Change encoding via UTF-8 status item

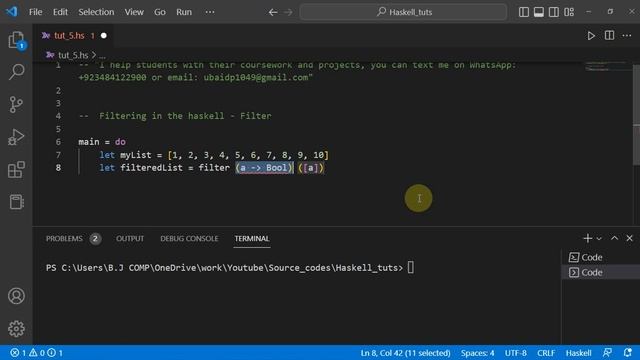tap(516, 353)
